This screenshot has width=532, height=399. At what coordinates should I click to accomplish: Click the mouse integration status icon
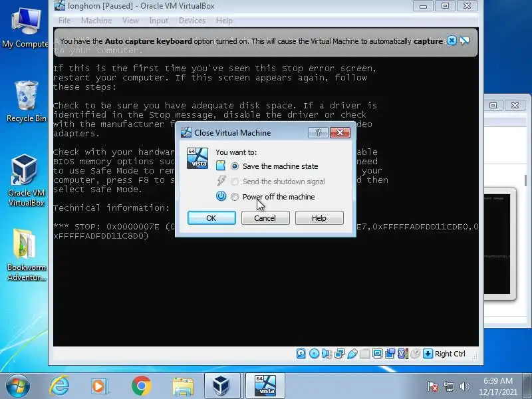point(415,354)
